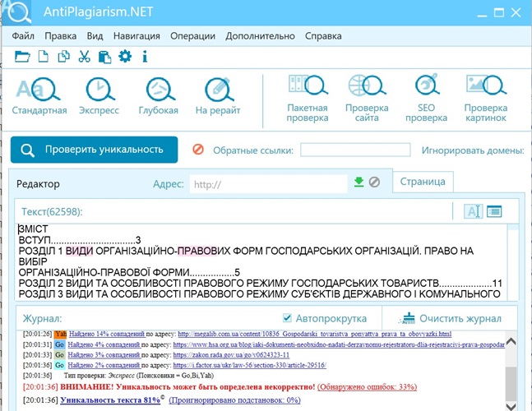The width and height of the screenshot is (532, 411).
Task: Click the AntiPlagiarism.NET logo icon
Action: (x=17, y=12)
